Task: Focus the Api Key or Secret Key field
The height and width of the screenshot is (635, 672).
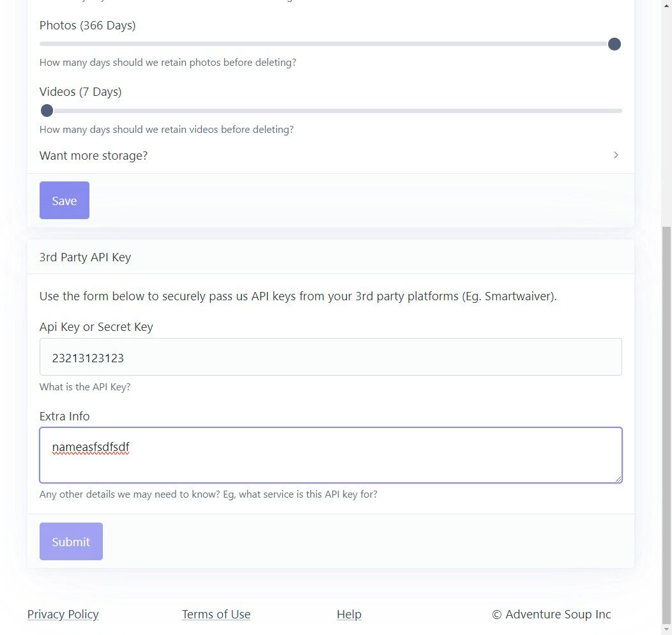Action: pos(330,356)
